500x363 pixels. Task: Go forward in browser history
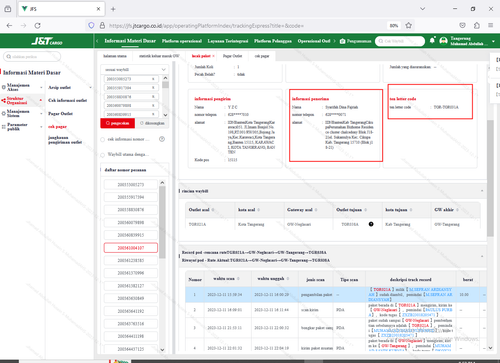tap(23, 25)
